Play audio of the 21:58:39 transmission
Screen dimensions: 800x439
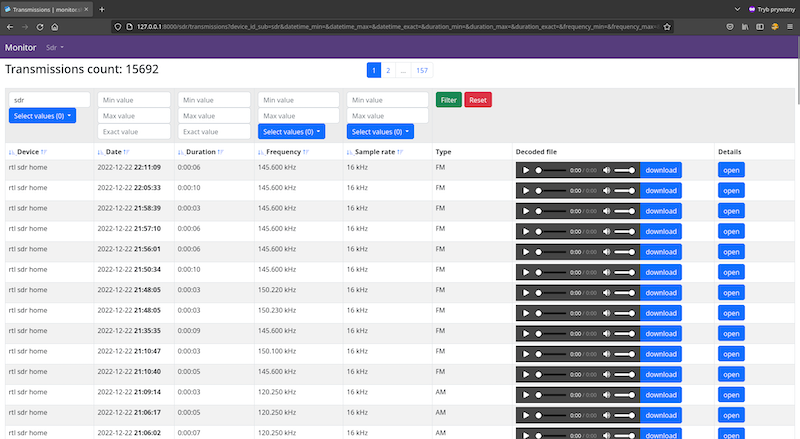click(526, 211)
